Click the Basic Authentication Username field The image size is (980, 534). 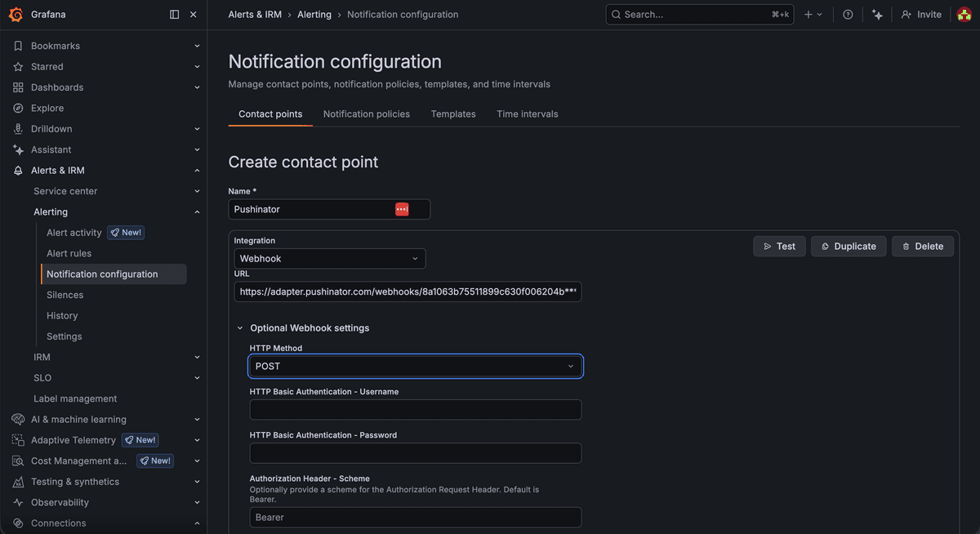[416, 410]
